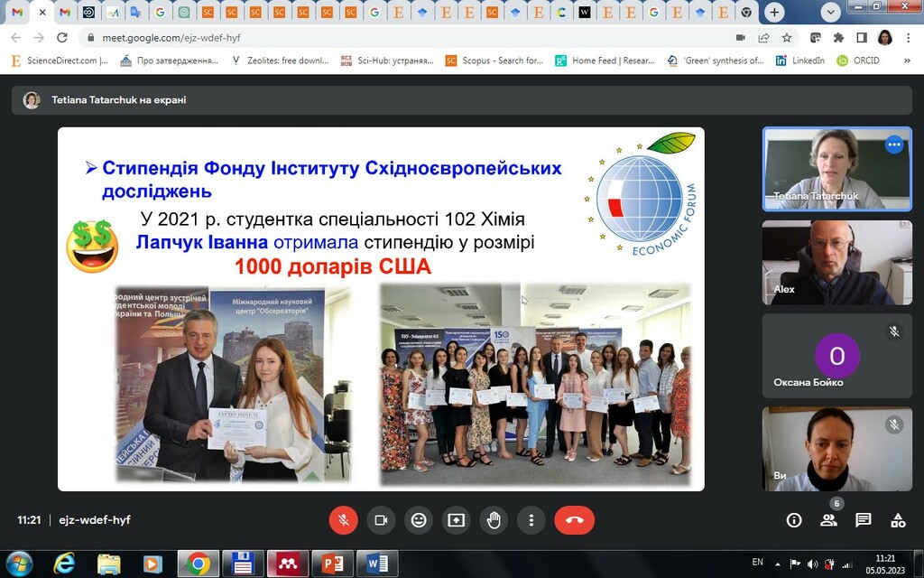
Task: Expand hidden bookmarks chevron
Action: [907, 61]
